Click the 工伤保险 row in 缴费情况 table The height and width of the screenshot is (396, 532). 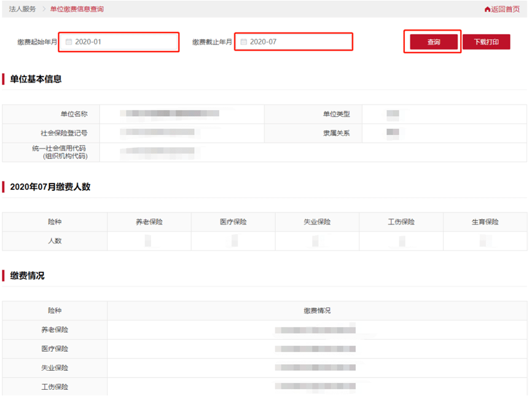coord(55,387)
